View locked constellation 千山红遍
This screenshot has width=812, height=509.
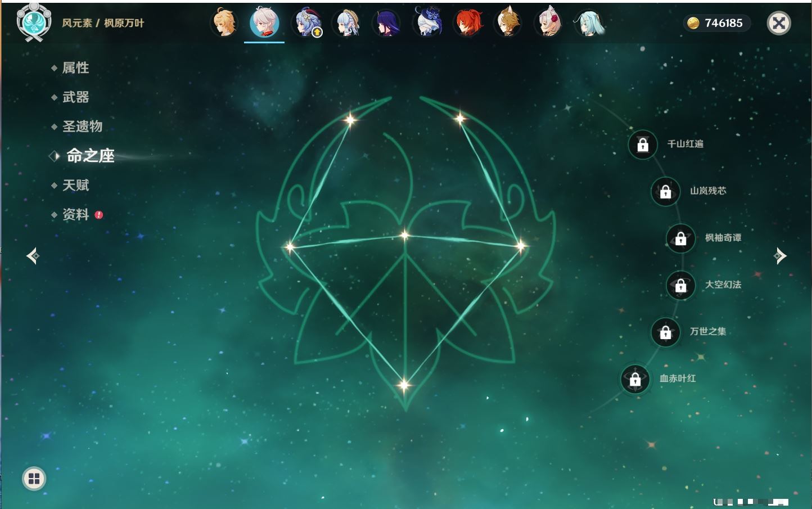point(643,145)
